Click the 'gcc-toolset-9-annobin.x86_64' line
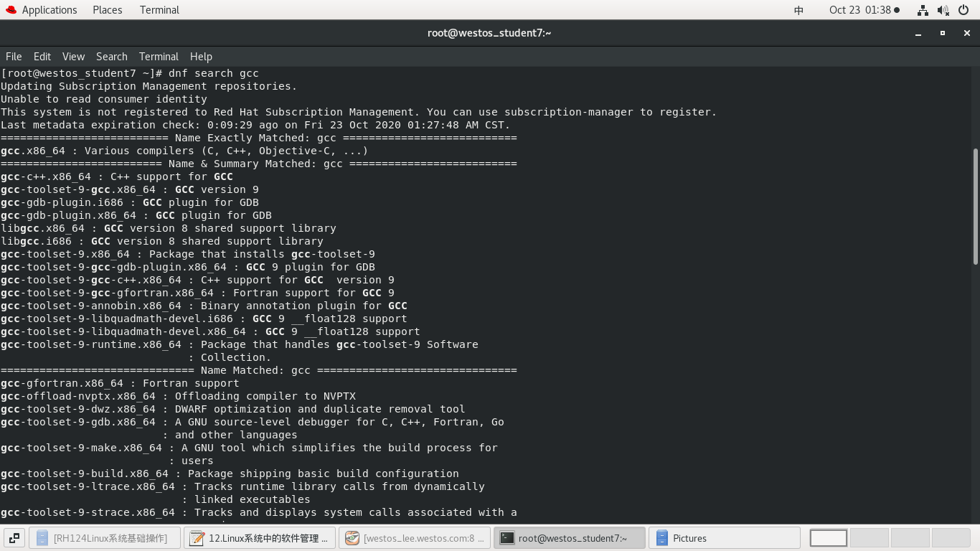This screenshot has width=980, height=551. coord(204,306)
